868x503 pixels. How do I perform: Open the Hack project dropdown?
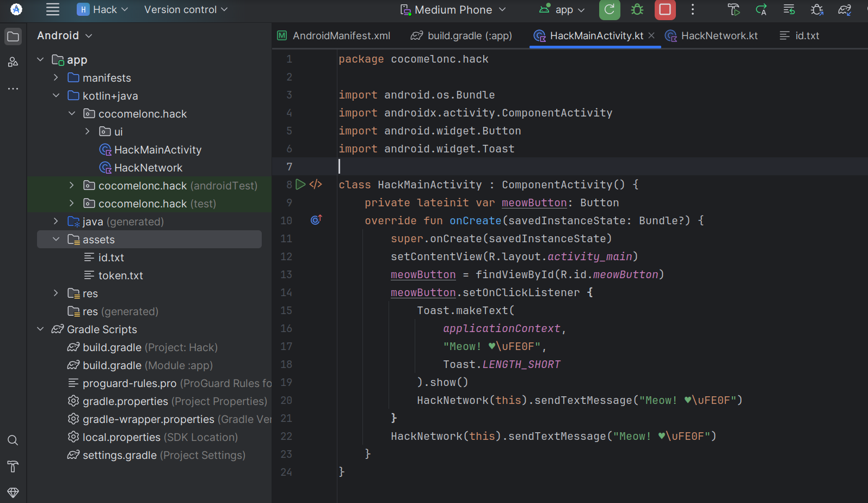click(103, 9)
